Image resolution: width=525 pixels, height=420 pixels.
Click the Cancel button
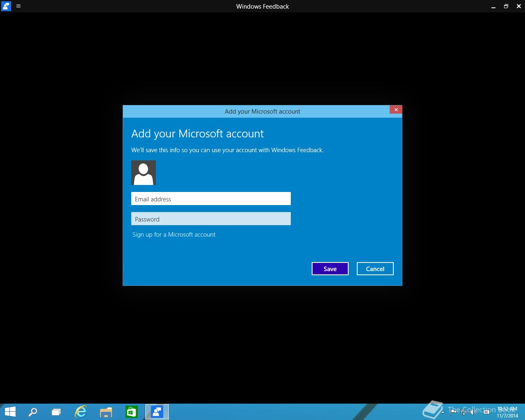pyautogui.click(x=375, y=269)
